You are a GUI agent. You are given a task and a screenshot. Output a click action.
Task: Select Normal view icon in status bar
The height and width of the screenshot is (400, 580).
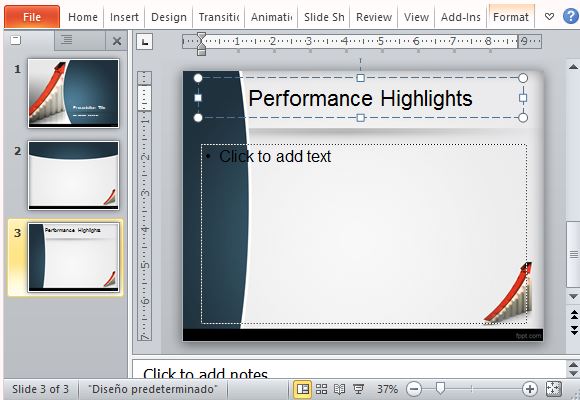click(303, 389)
